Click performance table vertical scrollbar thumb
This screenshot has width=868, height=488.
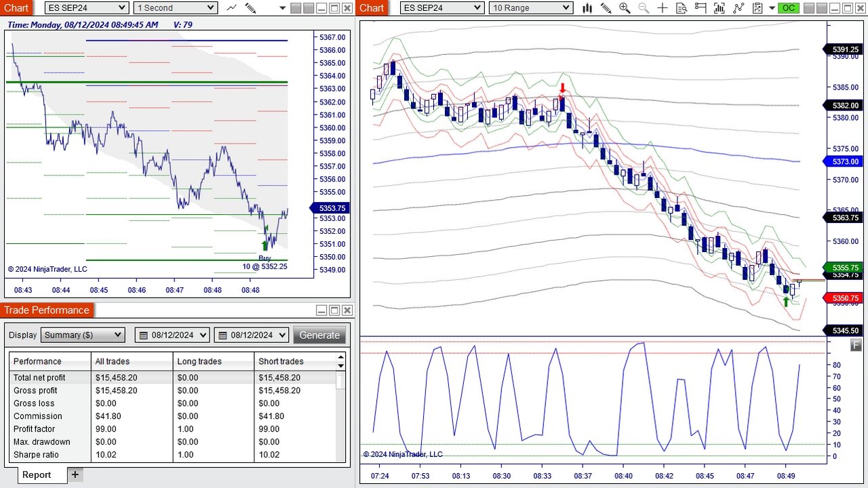point(340,380)
